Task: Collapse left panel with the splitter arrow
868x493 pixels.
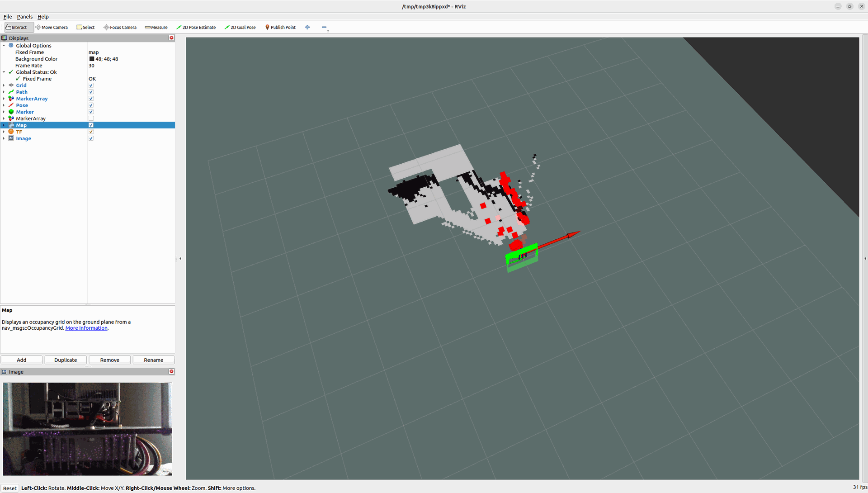Action: (x=180, y=259)
